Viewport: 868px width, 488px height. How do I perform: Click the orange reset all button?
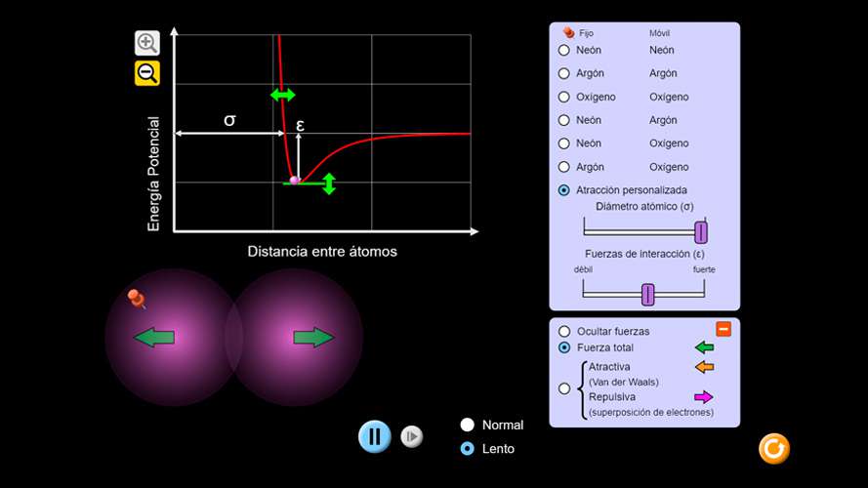pyautogui.click(x=773, y=449)
